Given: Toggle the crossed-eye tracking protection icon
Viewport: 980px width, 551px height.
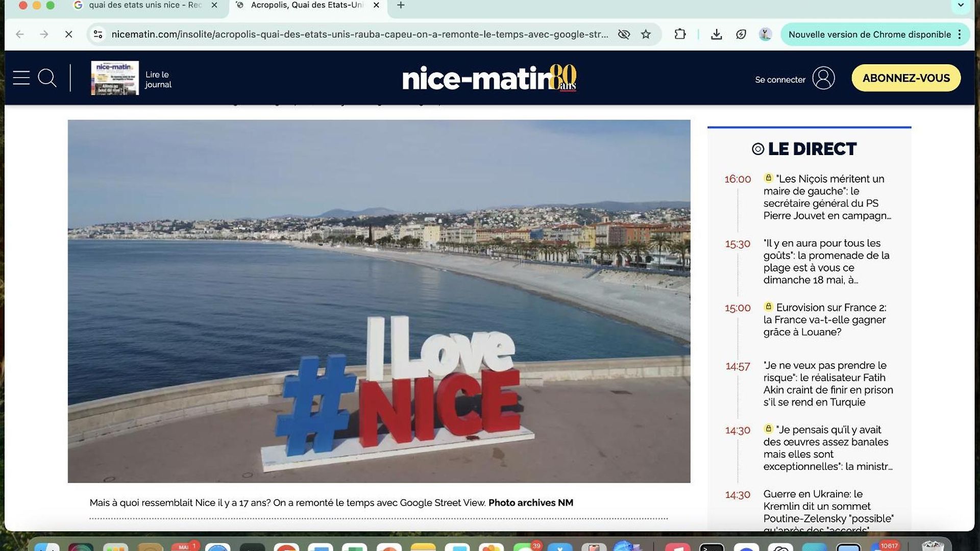Looking at the screenshot, I should pos(624,34).
